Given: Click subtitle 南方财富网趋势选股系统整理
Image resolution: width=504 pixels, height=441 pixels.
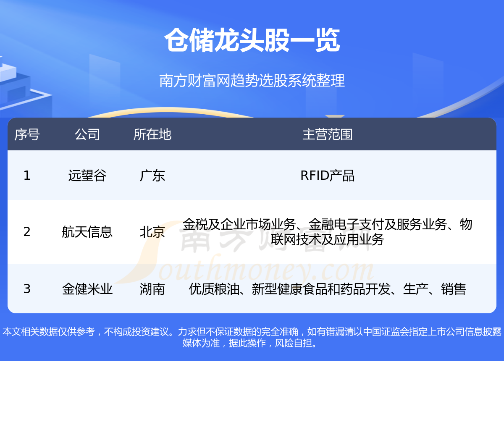Looking at the screenshot, I should coord(252,80).
